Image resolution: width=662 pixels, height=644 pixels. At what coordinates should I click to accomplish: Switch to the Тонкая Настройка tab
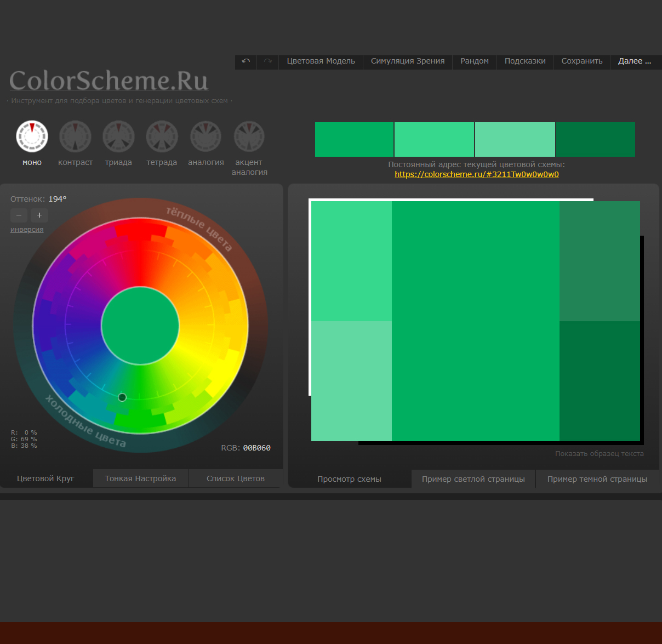(x=140, y=478)
